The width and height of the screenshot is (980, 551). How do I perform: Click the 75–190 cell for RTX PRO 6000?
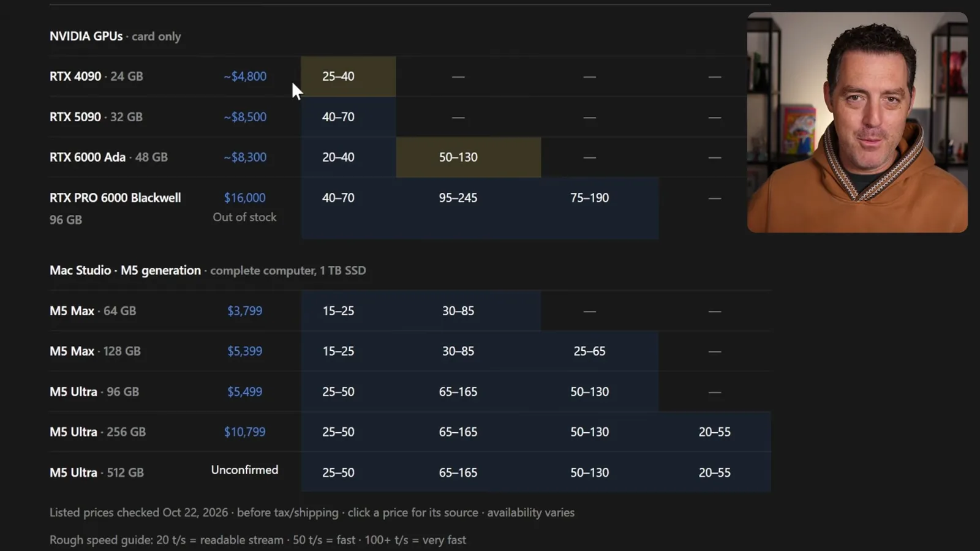tap(600, 208)
